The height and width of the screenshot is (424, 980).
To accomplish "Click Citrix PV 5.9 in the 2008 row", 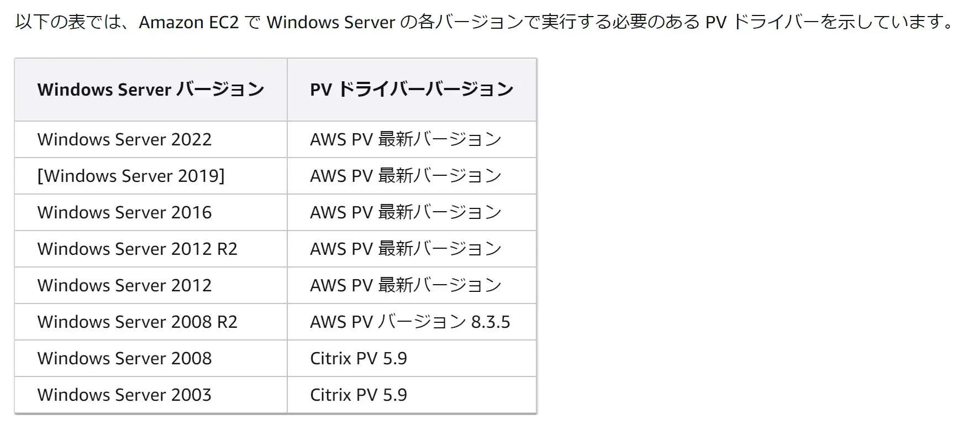I will tap(359, 358).
